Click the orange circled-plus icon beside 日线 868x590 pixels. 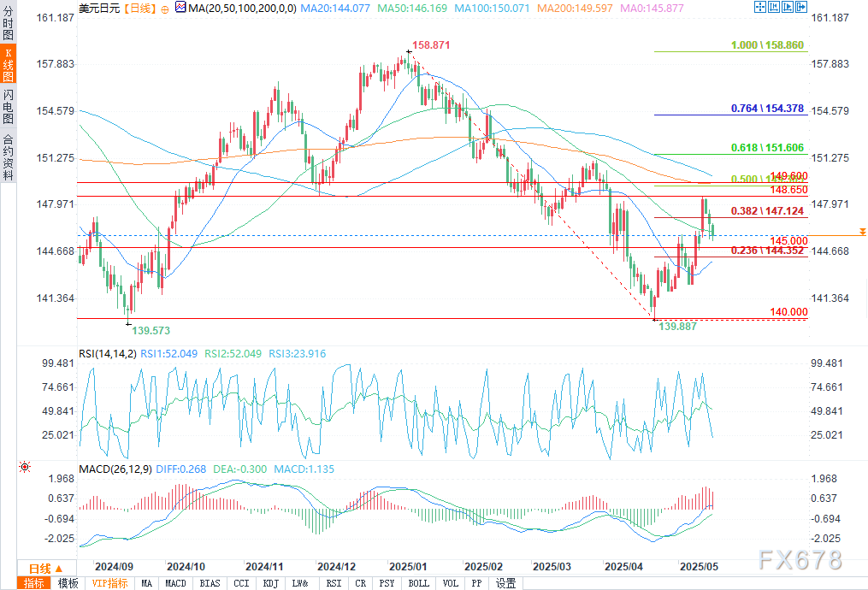(165, 9)
